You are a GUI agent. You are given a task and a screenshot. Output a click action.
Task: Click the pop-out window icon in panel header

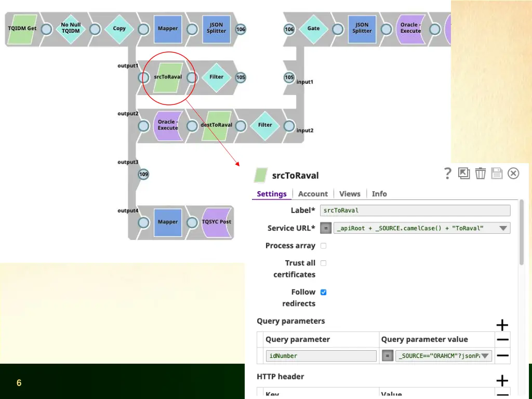464,174
